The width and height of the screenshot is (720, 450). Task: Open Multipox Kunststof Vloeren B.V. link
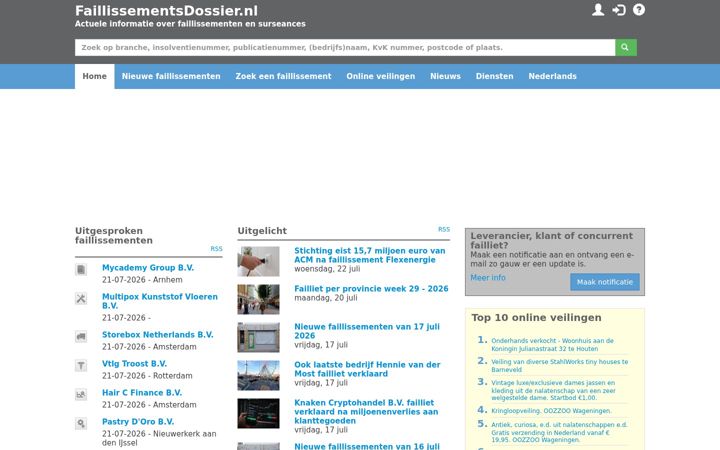click(x=160, y=301)
